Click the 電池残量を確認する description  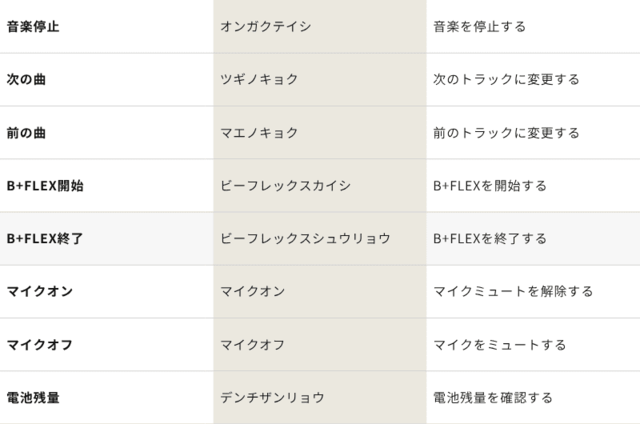(x=493, y=397)
